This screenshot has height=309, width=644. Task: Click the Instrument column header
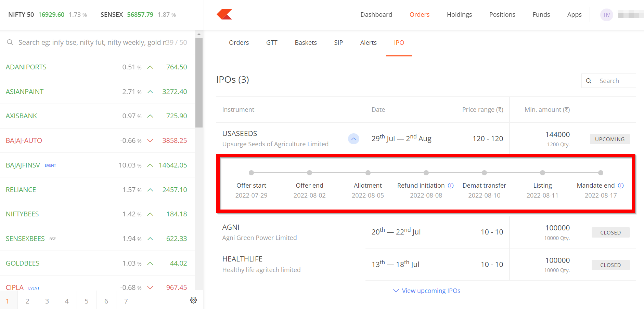click(238, 110)
